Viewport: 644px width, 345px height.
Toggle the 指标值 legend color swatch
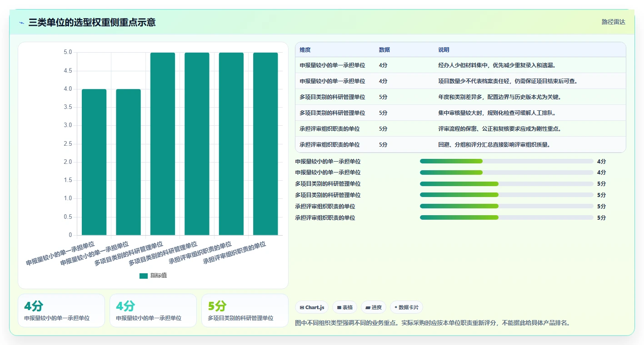coord(144,276)
